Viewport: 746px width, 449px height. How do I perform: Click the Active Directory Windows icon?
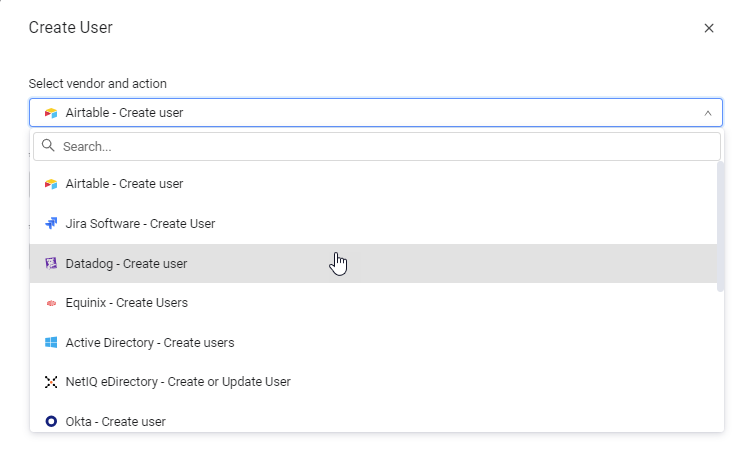coord(51,342)
